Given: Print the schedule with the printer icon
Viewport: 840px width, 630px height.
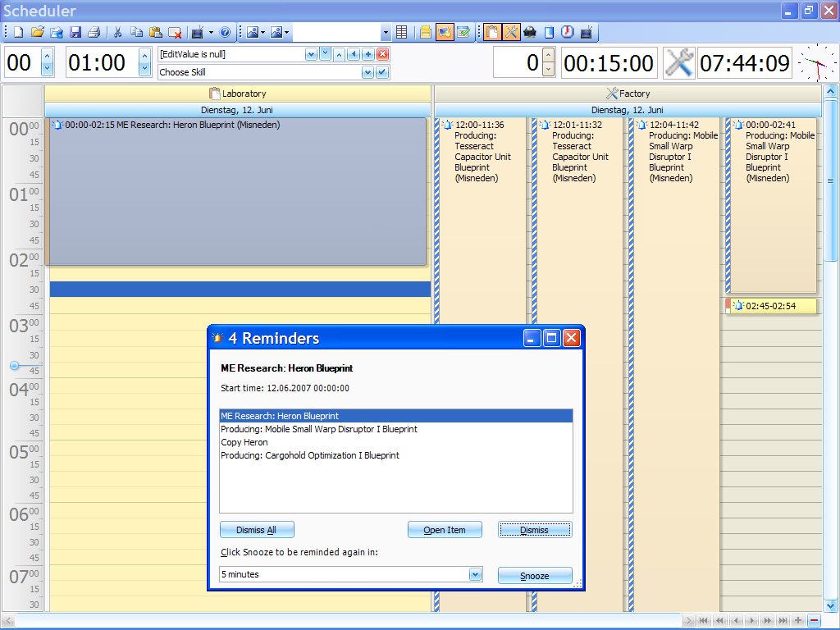Looking at the screenshot, I should click(x=94, y=33).
